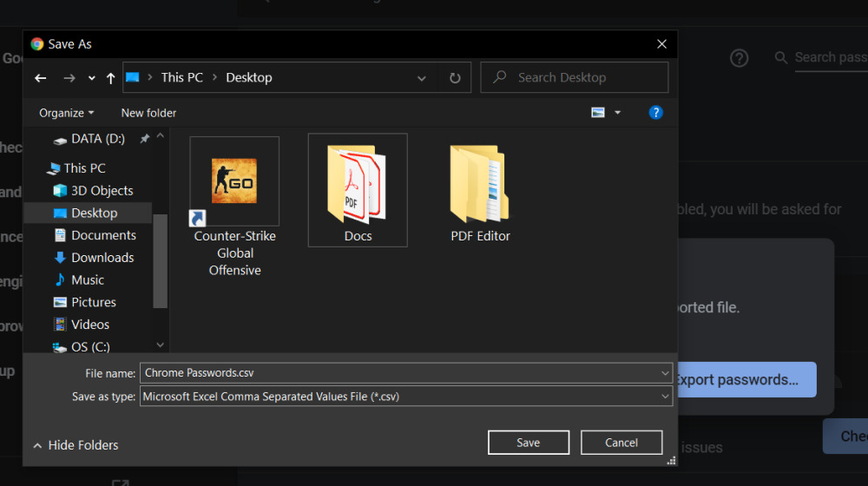The width and height of the screenshot is (868, 486).
Task: Click the Save button
Action: pyautogui.click(x=528, y=443)
